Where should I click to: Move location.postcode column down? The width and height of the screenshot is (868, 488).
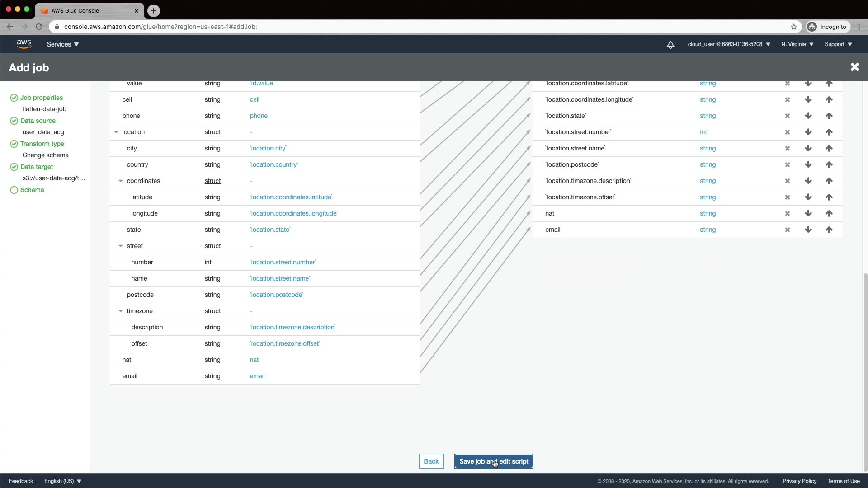point(808,164)
